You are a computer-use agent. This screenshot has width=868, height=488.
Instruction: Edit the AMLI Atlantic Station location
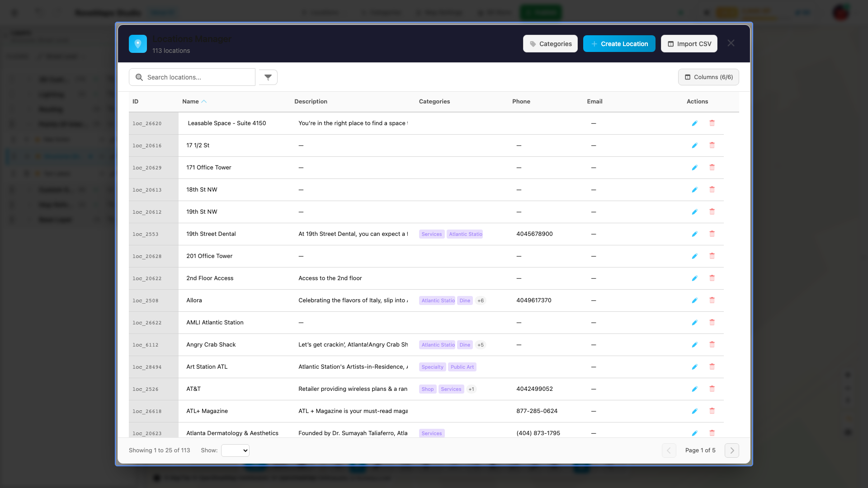(694, 323)
